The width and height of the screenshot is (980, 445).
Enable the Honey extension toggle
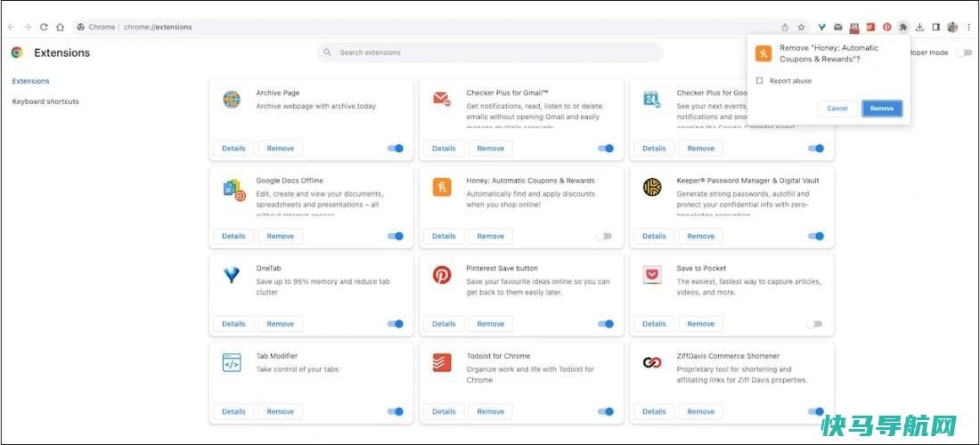[604, 236]
